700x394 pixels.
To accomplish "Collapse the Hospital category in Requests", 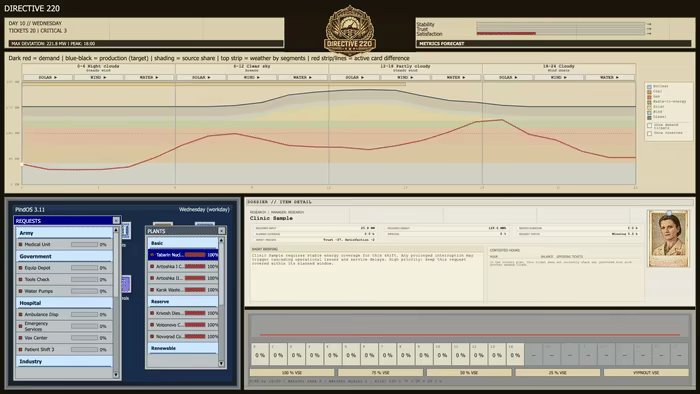I will (x=64, y=303).
